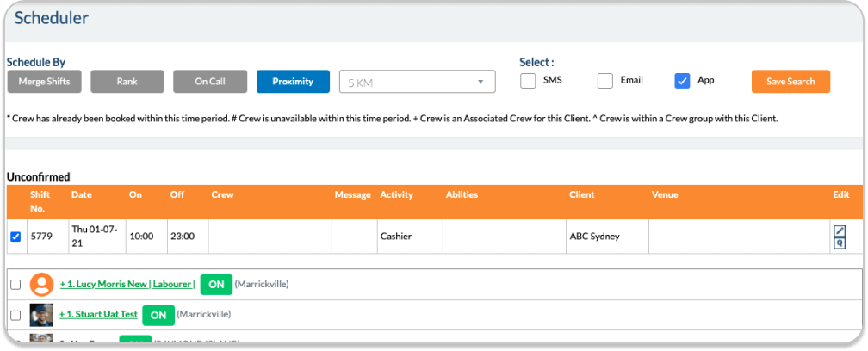Click the edit pencil icon for shift 5779
The height and width of the screenshot is (351, 868).
point(840,231)
